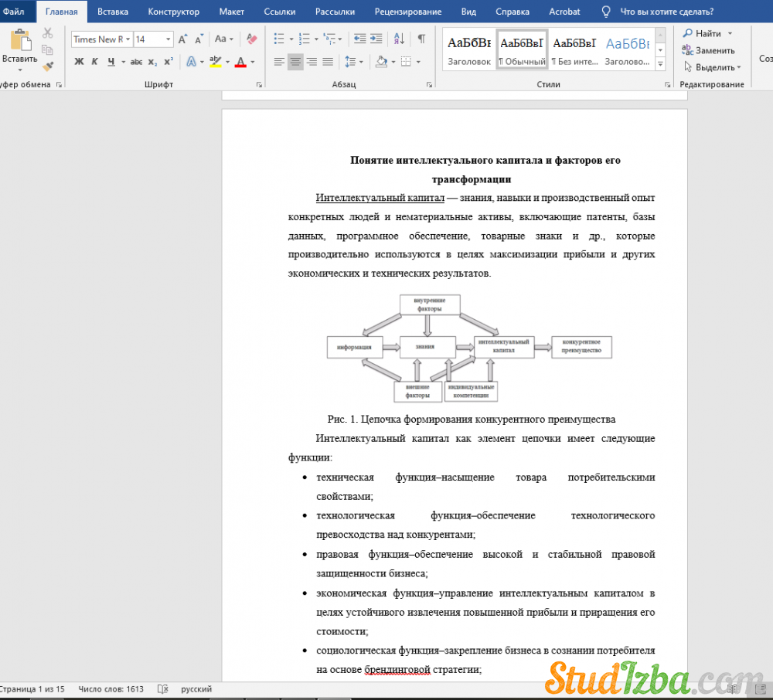Click the word count 'Число слов: 1613'
Viewport: 773px width, 700px height.
(111, 688)
